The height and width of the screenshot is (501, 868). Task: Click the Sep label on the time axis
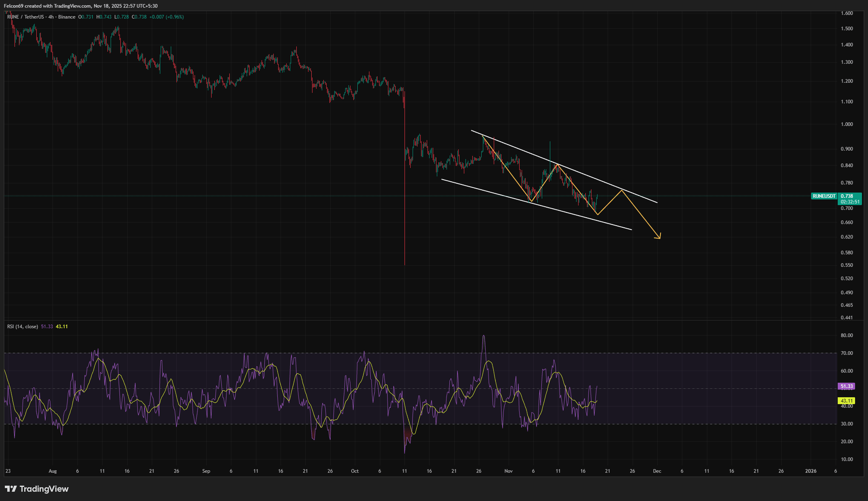click(206, 471)
